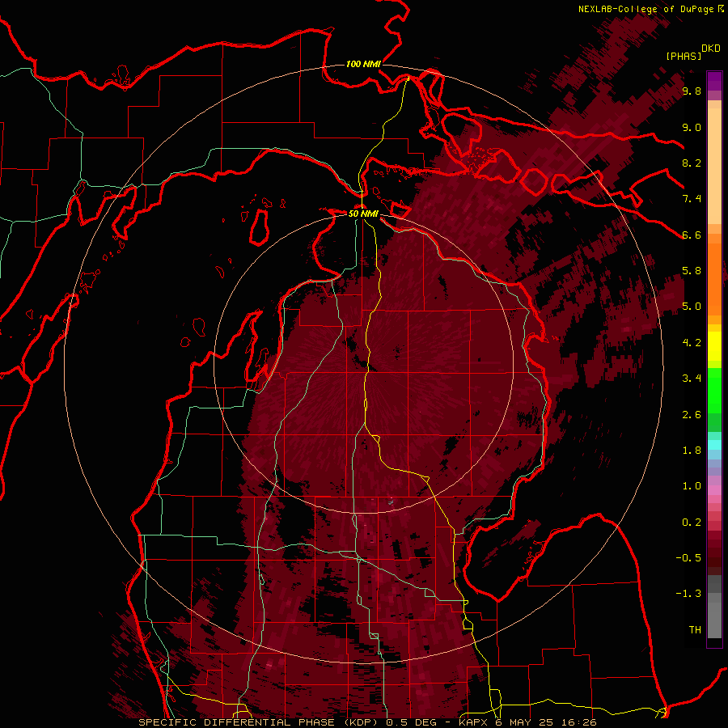
Task: Click the NEXLAB-College of DuPage label
Action: [647, 9]
